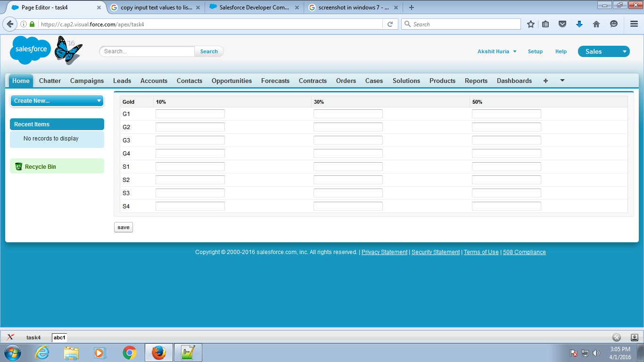This screenshot has height=362, width=644.
Task: Focus the Firefox Search field
Action: pos(461,24)
